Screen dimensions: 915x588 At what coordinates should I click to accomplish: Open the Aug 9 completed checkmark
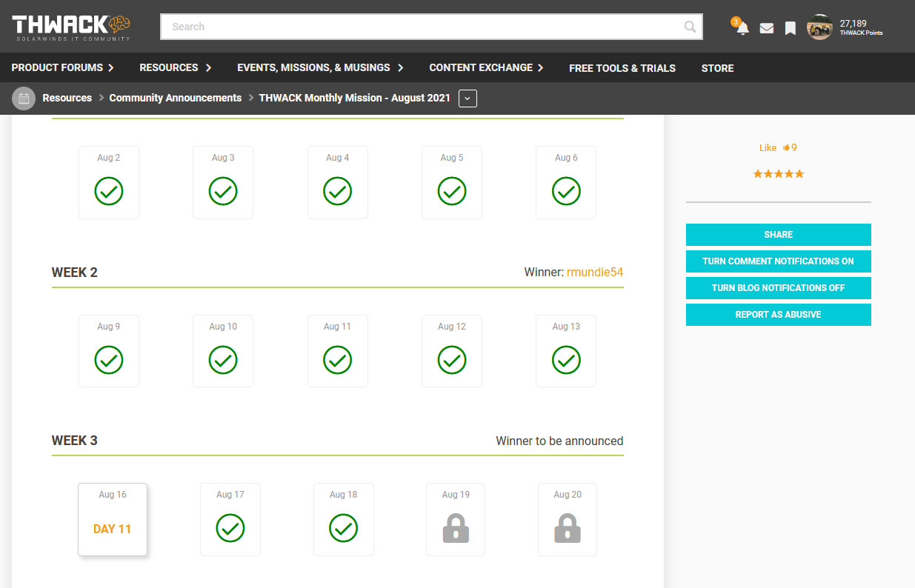pyautogui.click(x=109, y=360)
